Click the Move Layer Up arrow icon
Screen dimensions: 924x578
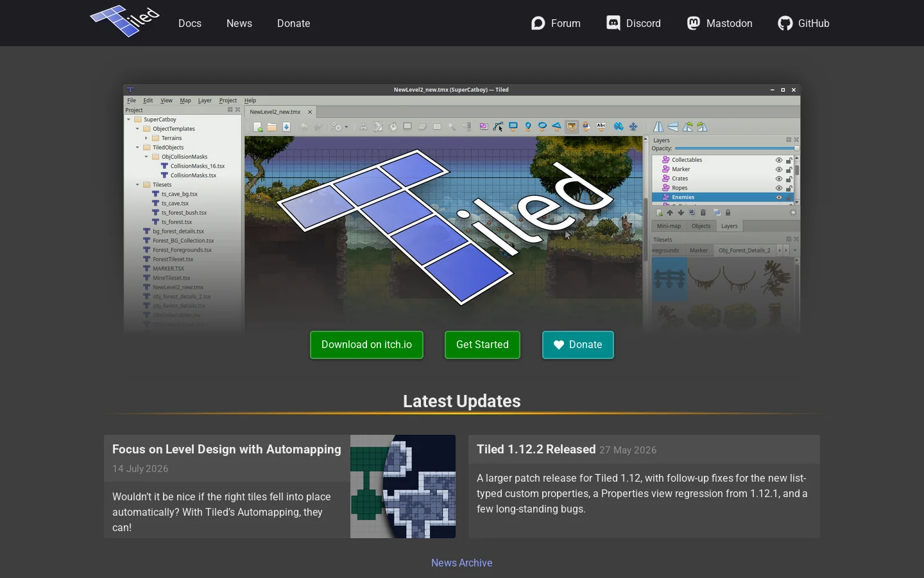pyautogui.click(x=670, y=213)
